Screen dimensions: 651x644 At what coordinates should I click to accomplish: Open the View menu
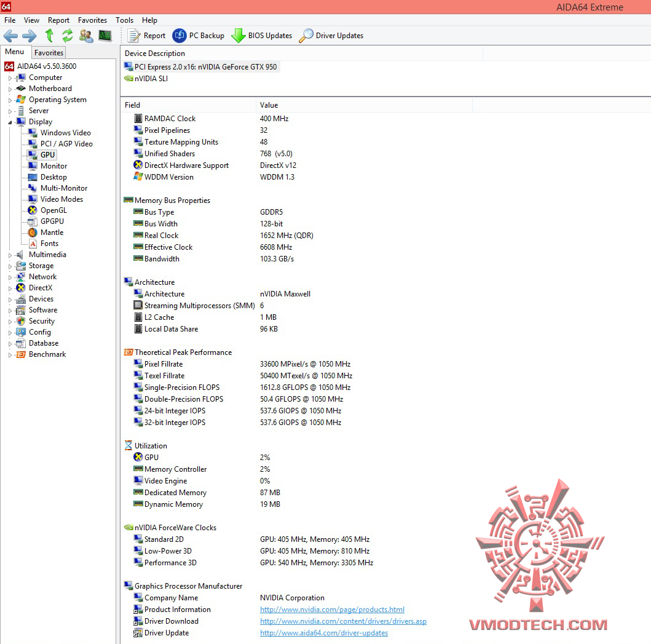coord(31,20)
